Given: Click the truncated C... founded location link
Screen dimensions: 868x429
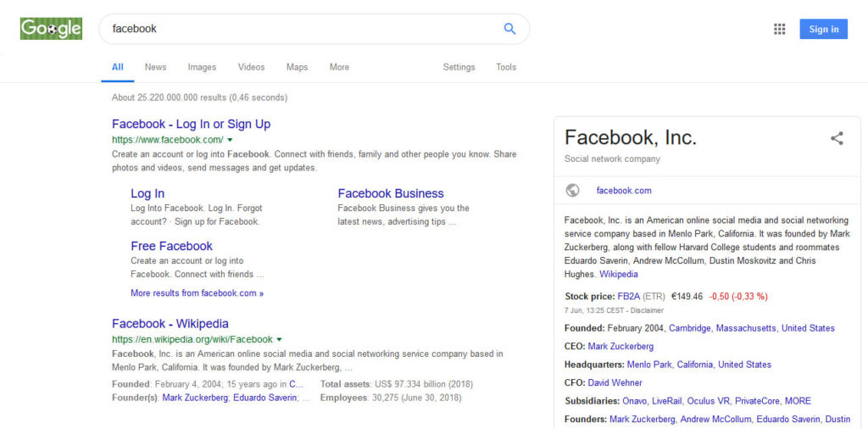Looking at the screenshot, I should point(296,384).
